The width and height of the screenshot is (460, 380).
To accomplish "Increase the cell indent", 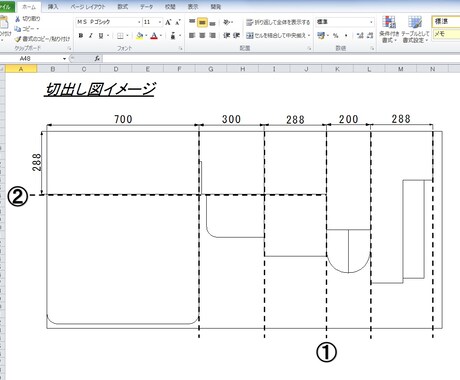I will (236, 35).
